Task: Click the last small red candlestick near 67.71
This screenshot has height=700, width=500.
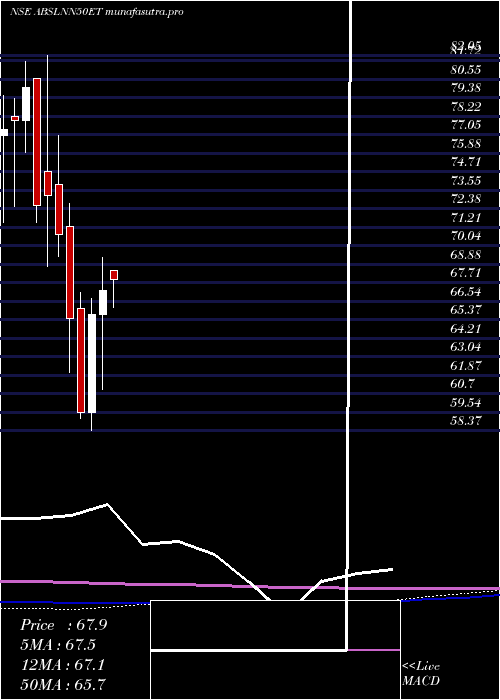Action: click(x=114, y=275)
